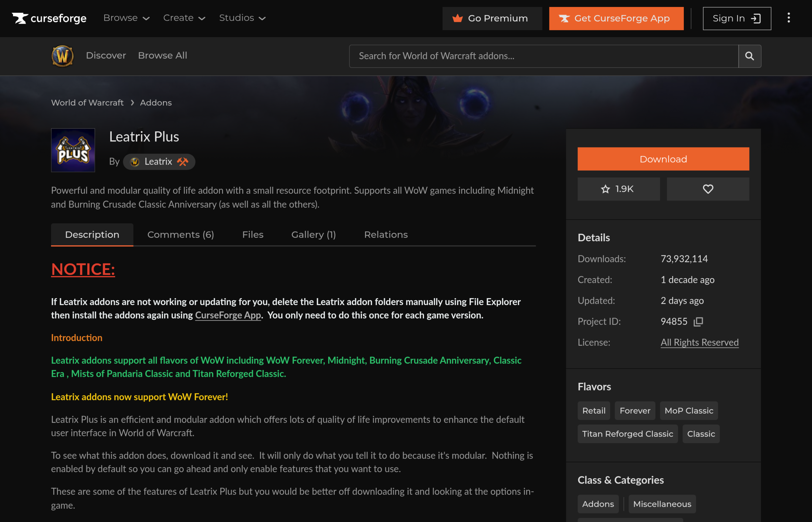Open the Miscellaneous category tag
Image resolution: width=812 pixels, height=522 pixels.
click(662, 504)
